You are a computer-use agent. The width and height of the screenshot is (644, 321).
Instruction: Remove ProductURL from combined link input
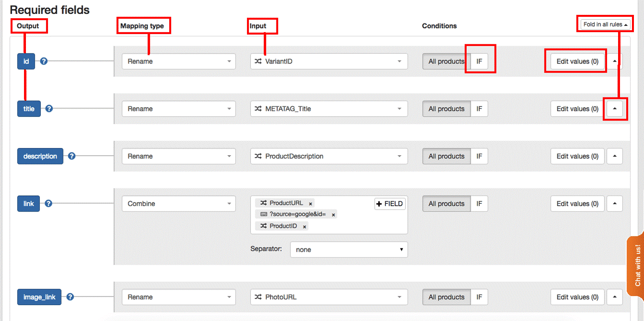point(310,204)
